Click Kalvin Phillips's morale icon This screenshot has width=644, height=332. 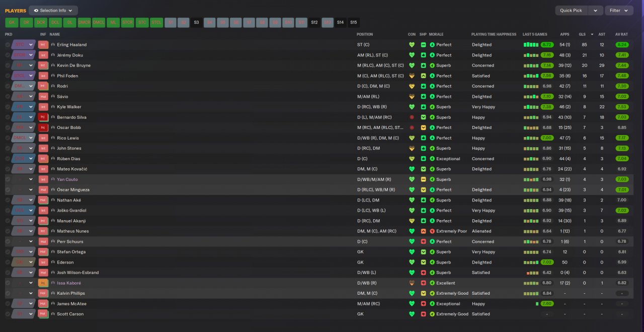[x=432, y=293]
